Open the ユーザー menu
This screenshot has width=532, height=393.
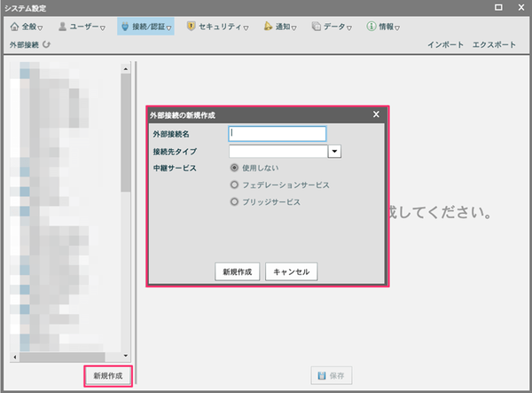[x=82, y=27]
